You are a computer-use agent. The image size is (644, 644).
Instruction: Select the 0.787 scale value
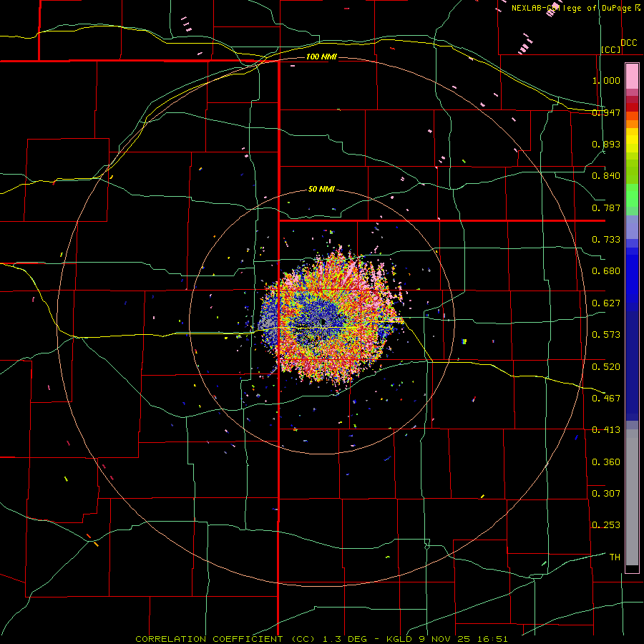pos(606,208)
